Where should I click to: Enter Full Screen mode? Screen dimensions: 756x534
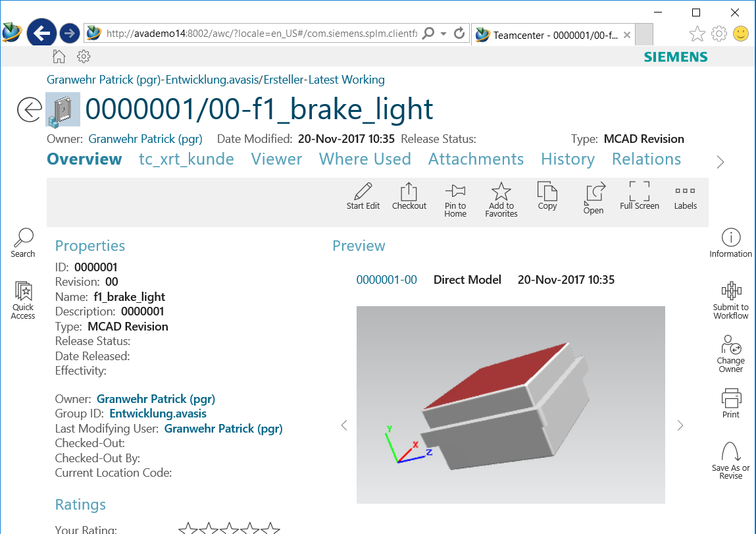point(639,192)
